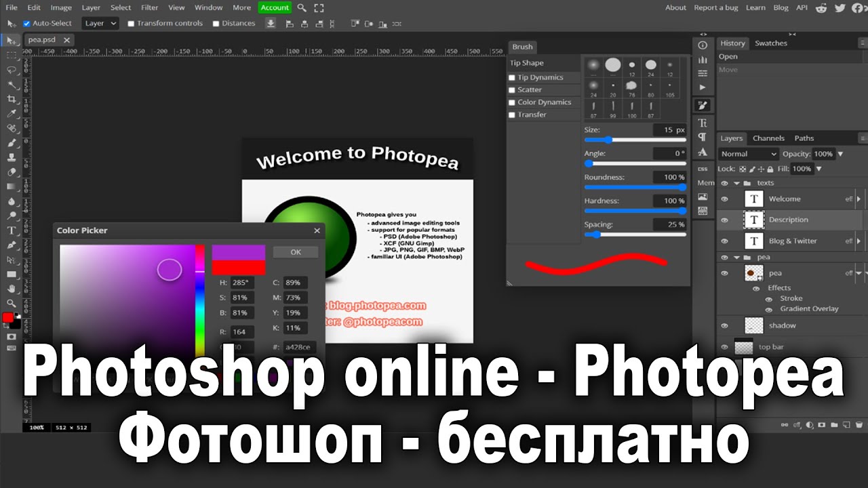Image resolution: width=868 pixels, height=488 pixels.
Task: Enable Tip Dynamics checkbox
Action: coord(512,78)
